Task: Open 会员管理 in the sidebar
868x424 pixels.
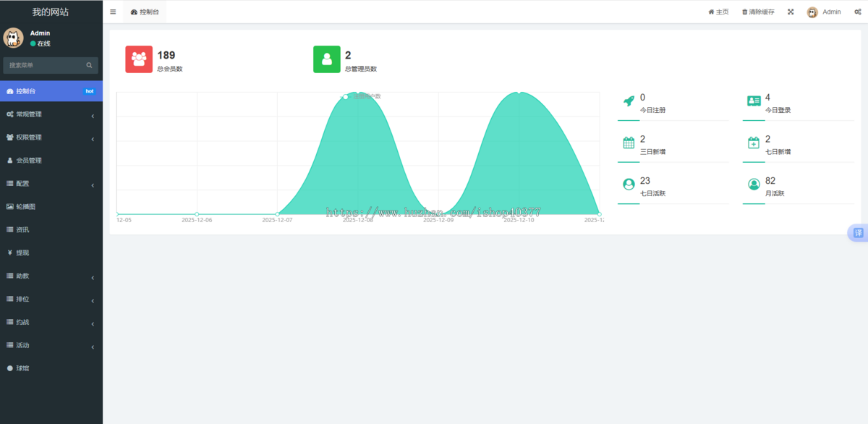Action: coord(29,161)
